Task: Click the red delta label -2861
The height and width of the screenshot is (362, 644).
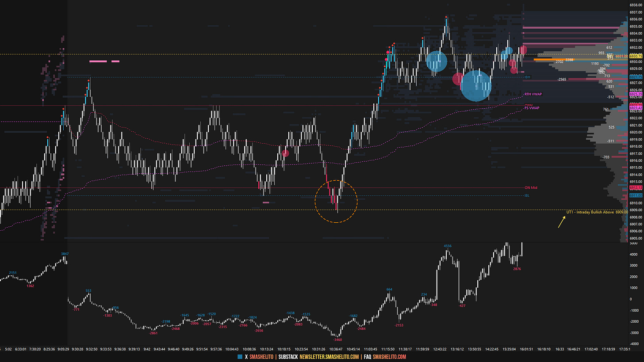Action: [153, 333]
